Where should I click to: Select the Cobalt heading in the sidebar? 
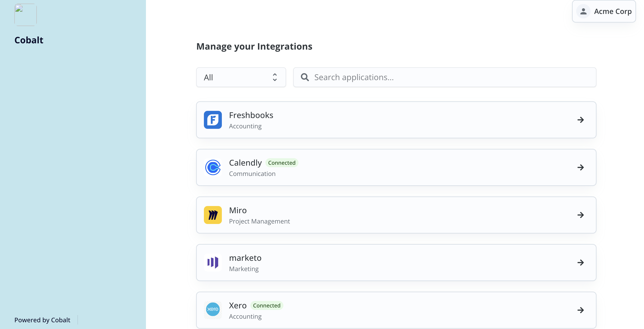tap(29, 39)
